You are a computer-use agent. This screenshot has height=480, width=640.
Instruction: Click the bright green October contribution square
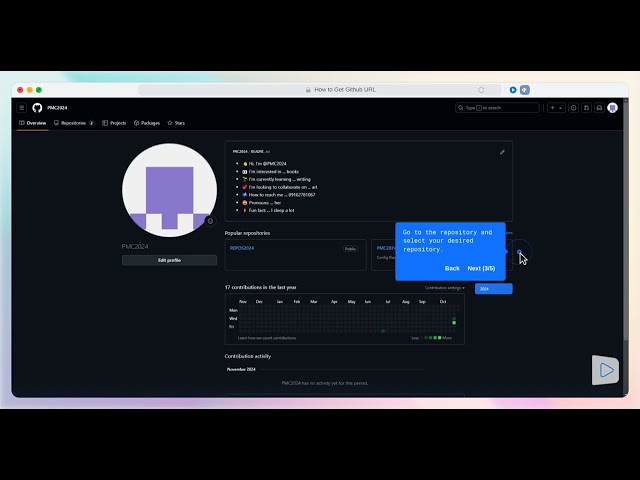pyautogui.click(x=454, y=323)
